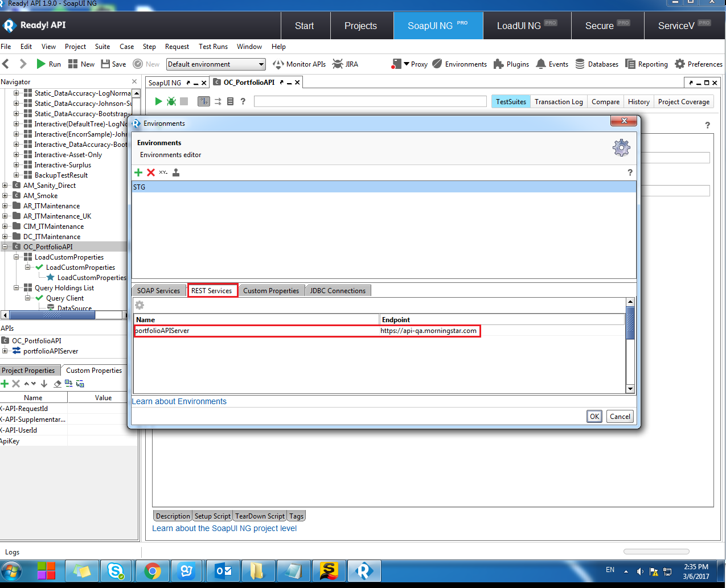Toggle the parallel run mode icon
Image resolution: width=726 pixels, height=588 pixels.
(218, 101)
